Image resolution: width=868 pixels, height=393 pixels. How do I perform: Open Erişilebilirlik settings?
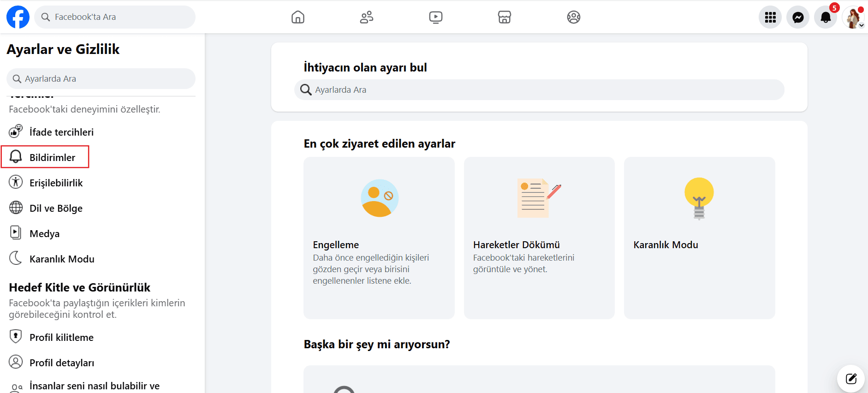tap(101, 183)
